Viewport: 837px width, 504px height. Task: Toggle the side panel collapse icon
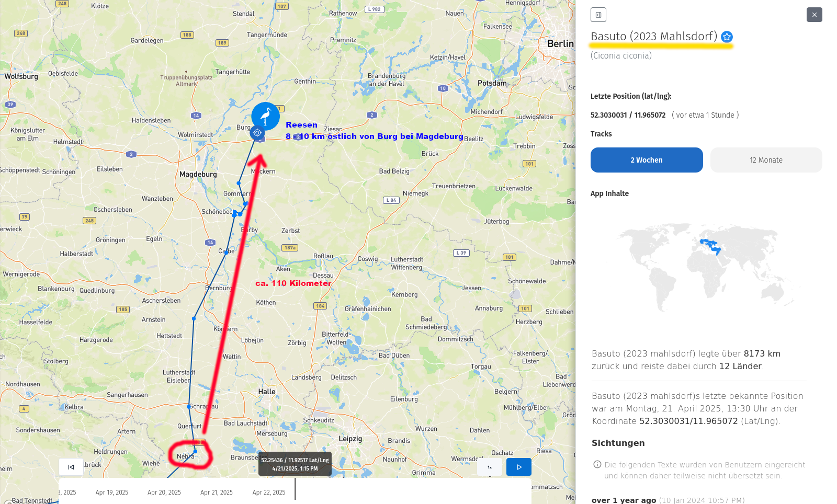(598, 15)
